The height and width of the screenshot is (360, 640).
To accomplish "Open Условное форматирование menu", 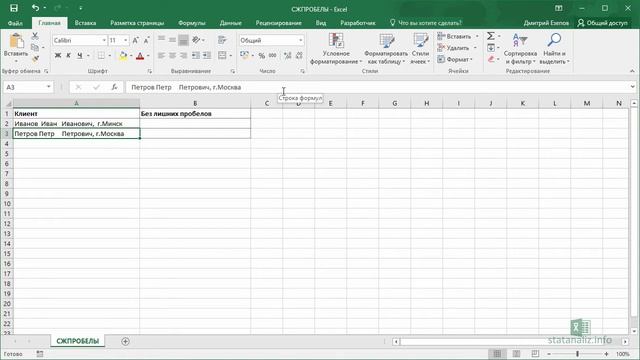I will (336, 49).
